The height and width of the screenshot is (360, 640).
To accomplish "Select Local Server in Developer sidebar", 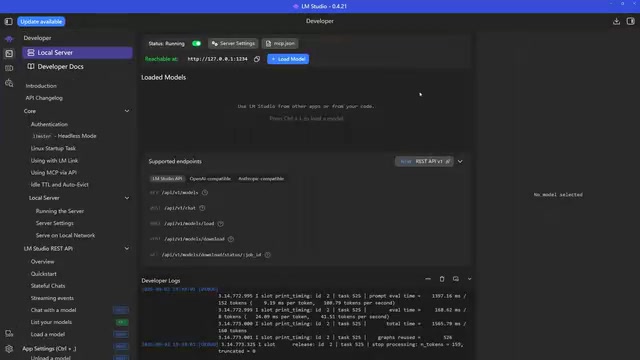I will click(78, 53).
